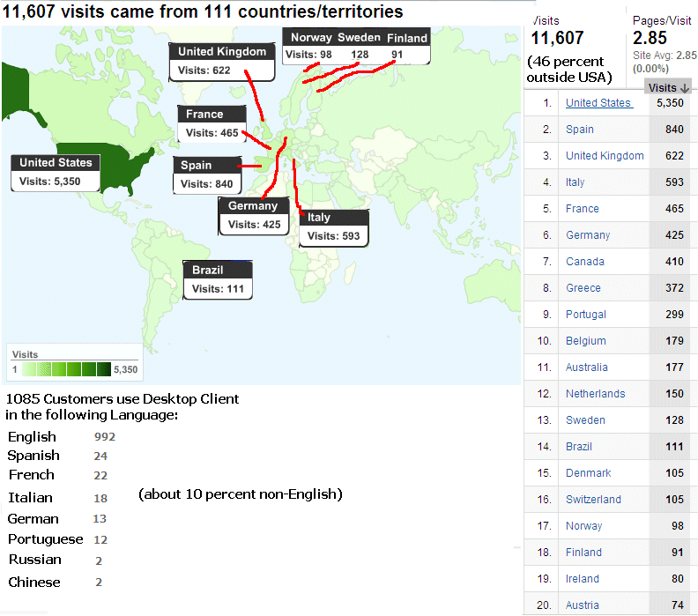The width and height of the screenshot is (698, 616).
Task: Open the Spain country link
Action: (x=580, y=130)
